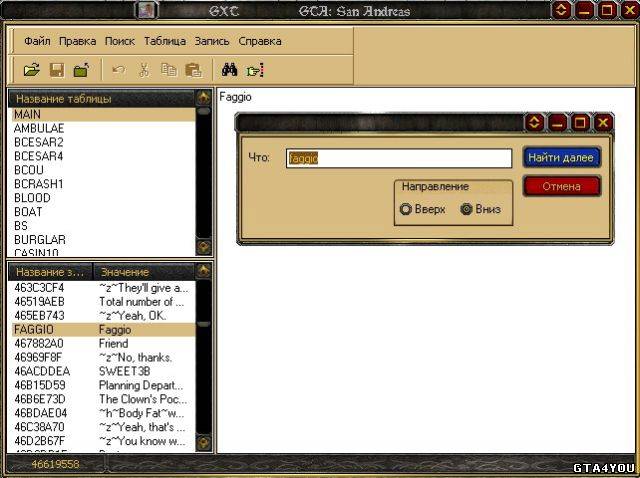Close the search dialog with X
The image size is (640, 478).
(x=603, y=122)
